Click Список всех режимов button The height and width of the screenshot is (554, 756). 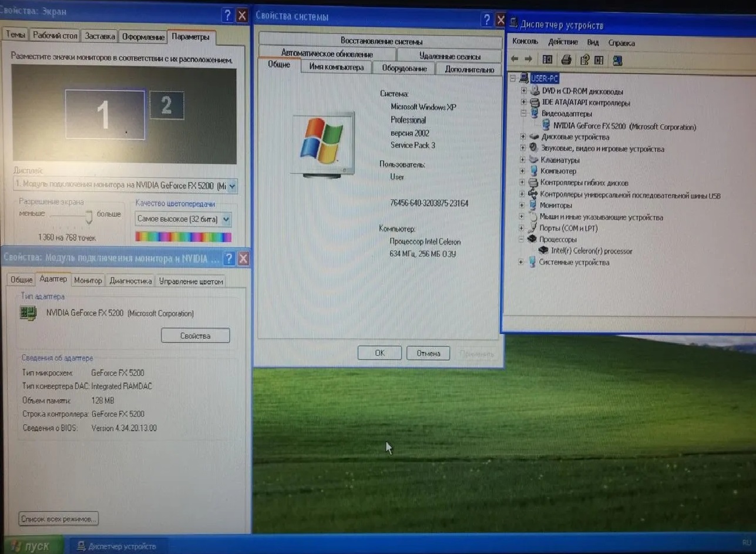(x=58, y=519)
